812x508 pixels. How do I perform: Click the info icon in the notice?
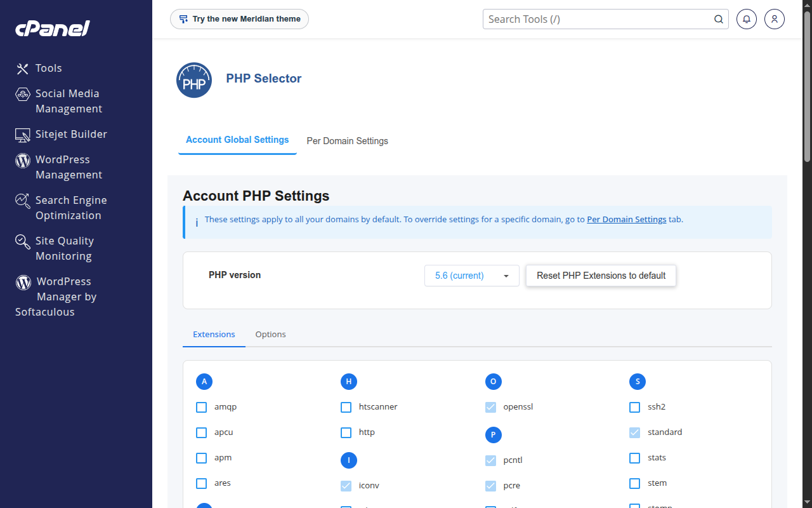tap(197, 222)
